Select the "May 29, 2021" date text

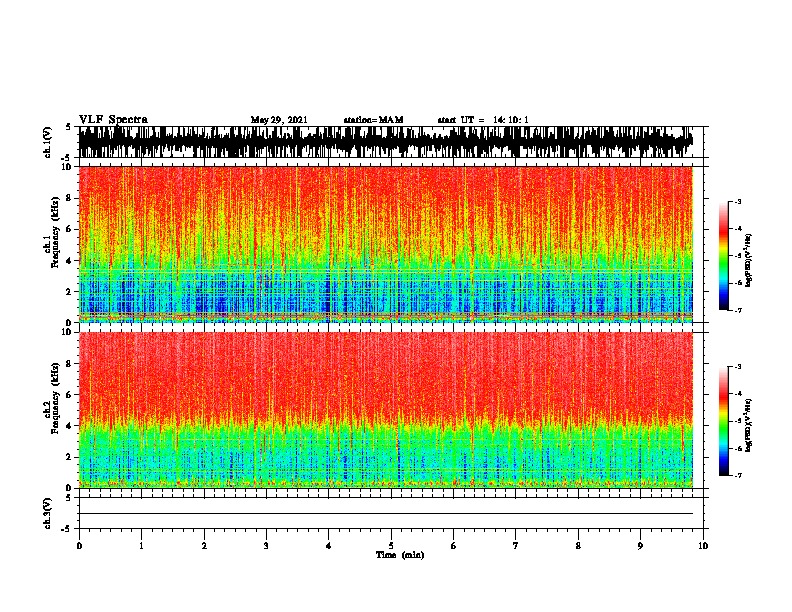[279, 120]
